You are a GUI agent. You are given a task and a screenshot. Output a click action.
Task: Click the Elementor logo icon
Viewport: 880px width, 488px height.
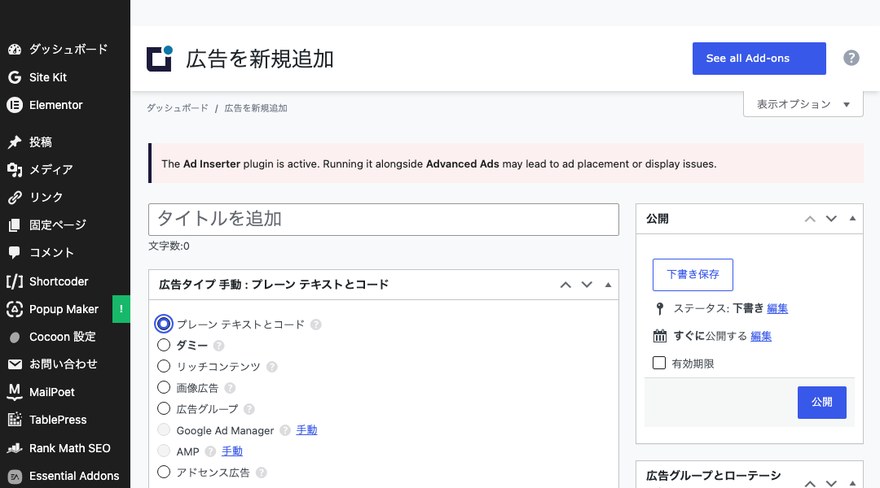15,105
